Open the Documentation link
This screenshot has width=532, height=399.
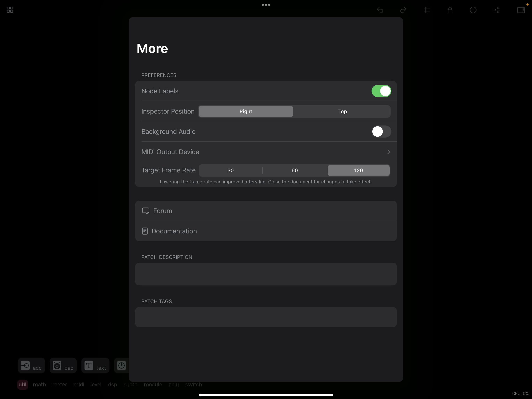[174, 231]
